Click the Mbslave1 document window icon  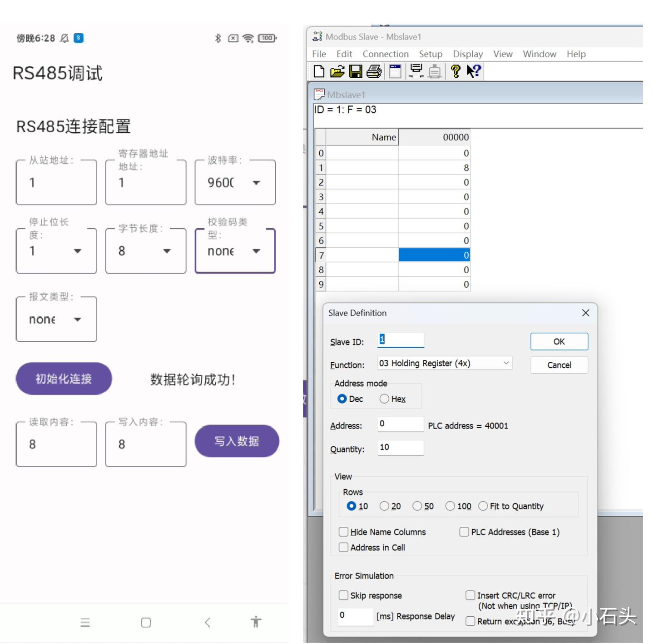click(319, 94)
